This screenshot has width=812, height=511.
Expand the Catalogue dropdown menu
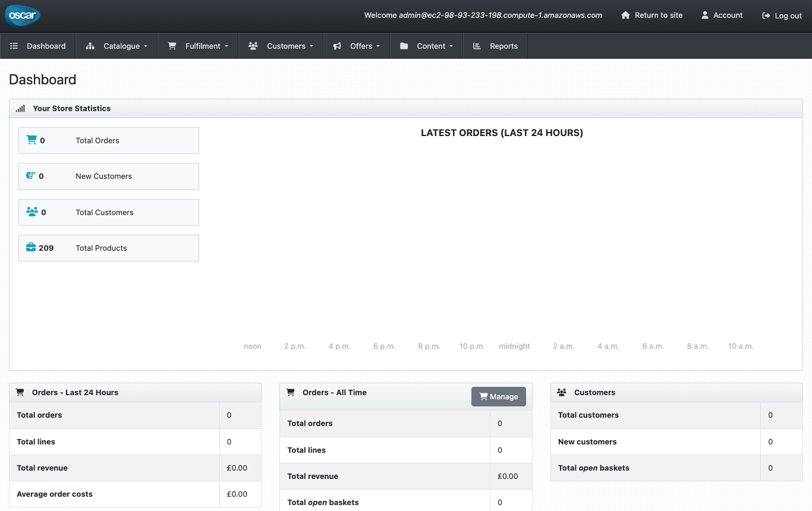click(117, 46)
